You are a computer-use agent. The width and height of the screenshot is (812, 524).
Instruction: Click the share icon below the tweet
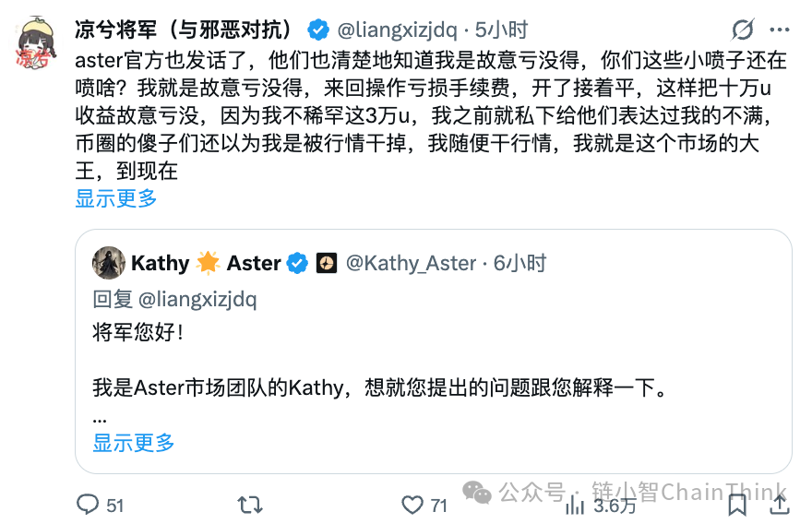(780, 505)
